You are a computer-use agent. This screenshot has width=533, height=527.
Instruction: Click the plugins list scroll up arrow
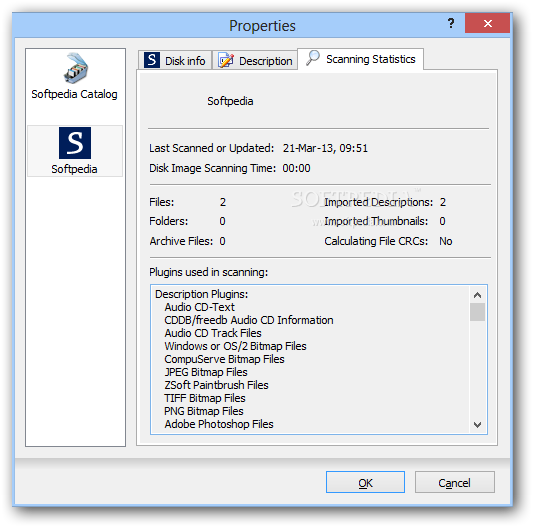[477, 295]
